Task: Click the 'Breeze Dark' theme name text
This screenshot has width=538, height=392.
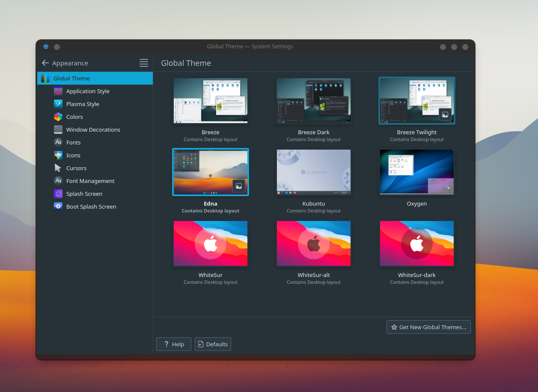Action: [314, 133]
